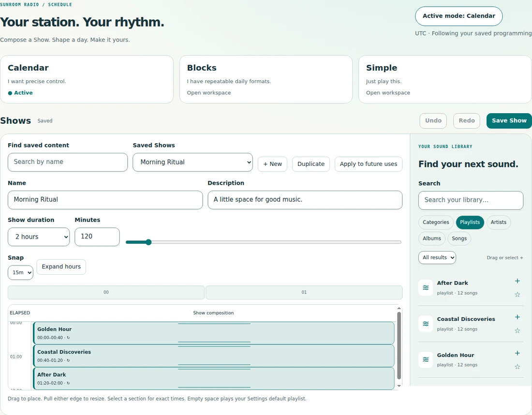Screen dimensions: 532x415
Task: Open the Saved Shows dropdown
Action: (x=192, y=162)
